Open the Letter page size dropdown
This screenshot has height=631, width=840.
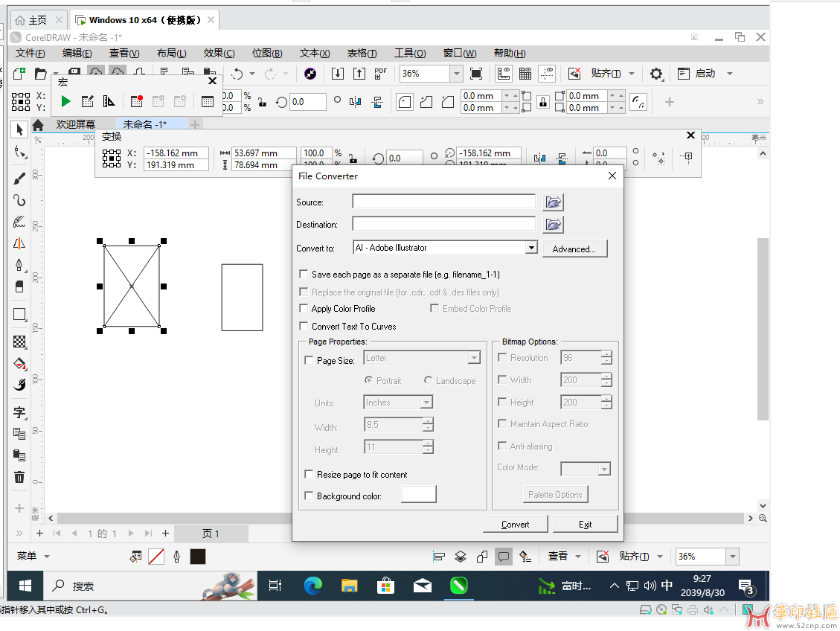474,358
